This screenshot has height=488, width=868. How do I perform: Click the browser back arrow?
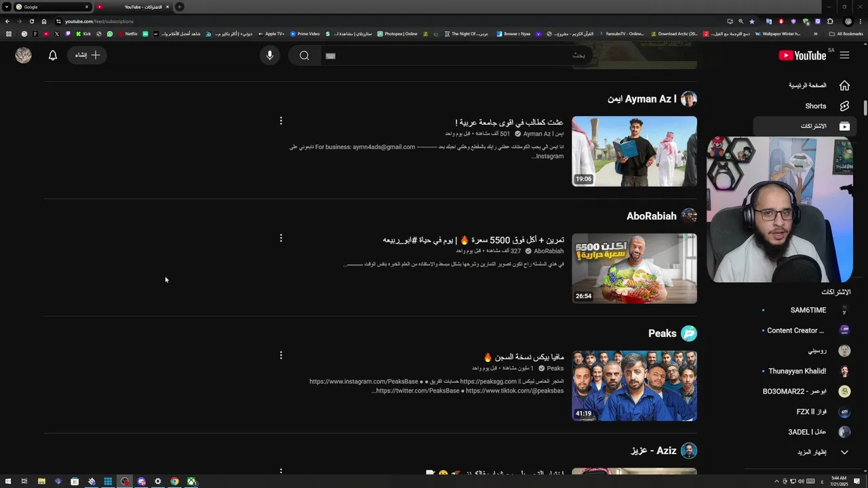[x=7, y=21]
